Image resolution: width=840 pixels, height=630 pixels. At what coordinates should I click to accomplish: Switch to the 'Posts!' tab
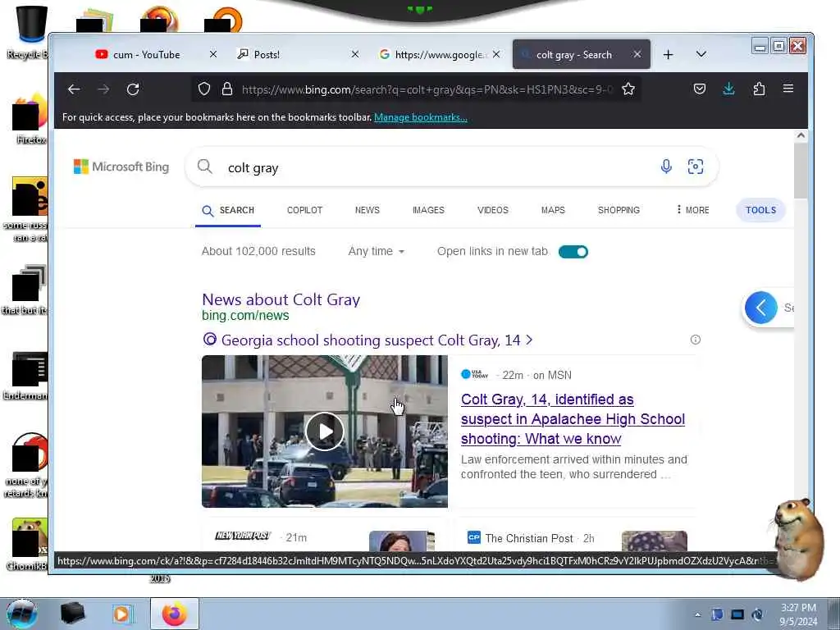pyautogui.click(x=267, y=55)
